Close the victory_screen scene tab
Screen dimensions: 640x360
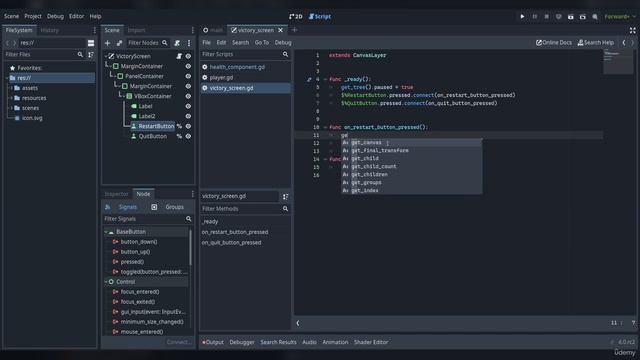pyautogui.click(x=280, y=30)
